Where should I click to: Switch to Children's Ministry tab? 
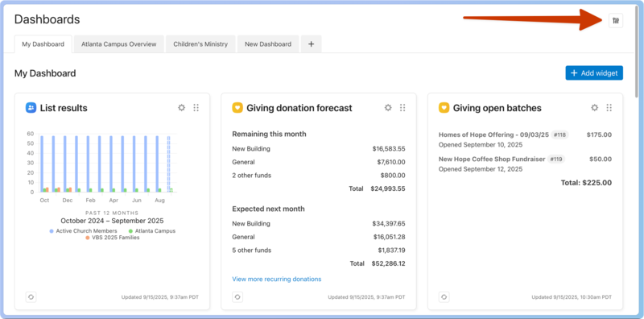(200, 44)
